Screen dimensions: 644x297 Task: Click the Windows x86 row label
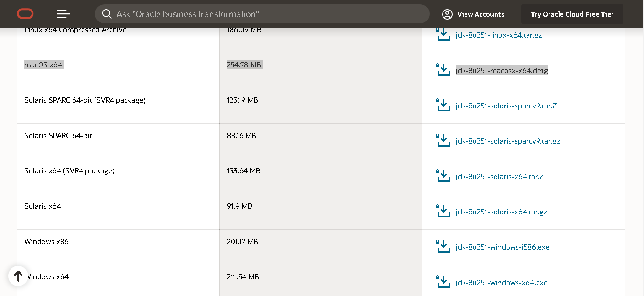[46, 242]
